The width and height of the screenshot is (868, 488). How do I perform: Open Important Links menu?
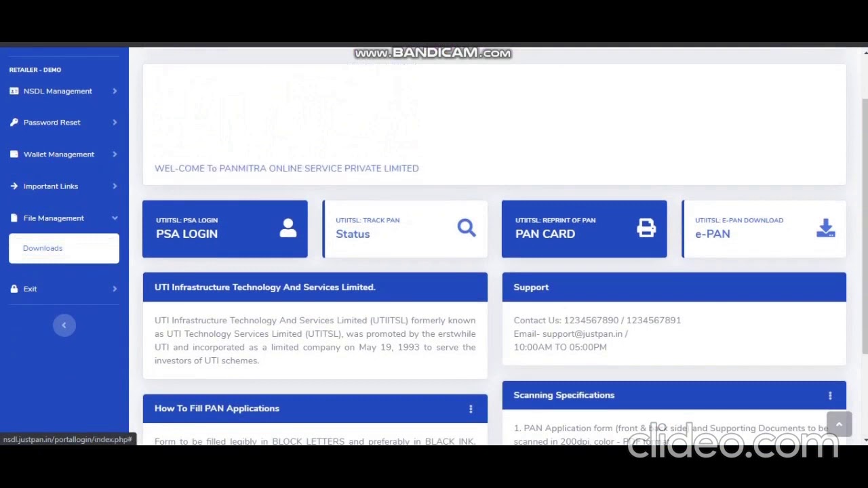[64, 186]
